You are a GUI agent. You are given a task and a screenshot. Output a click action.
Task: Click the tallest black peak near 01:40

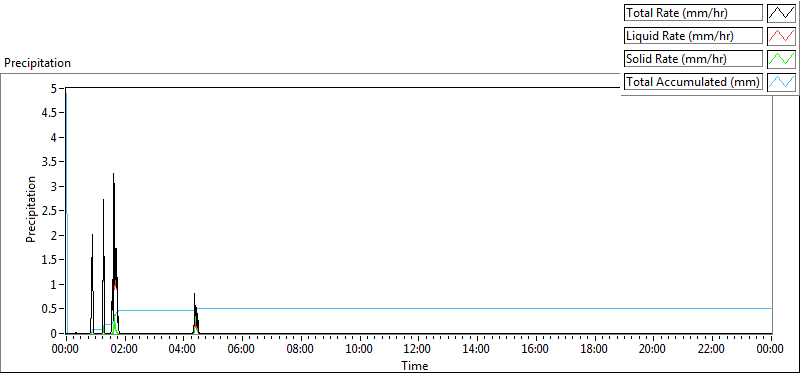tap(114, 175)
